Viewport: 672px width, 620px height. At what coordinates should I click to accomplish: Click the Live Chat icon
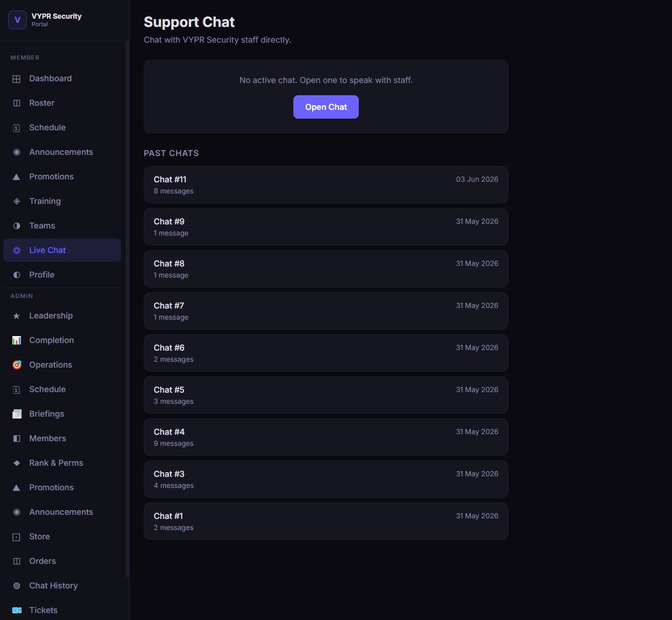point(17,250)
